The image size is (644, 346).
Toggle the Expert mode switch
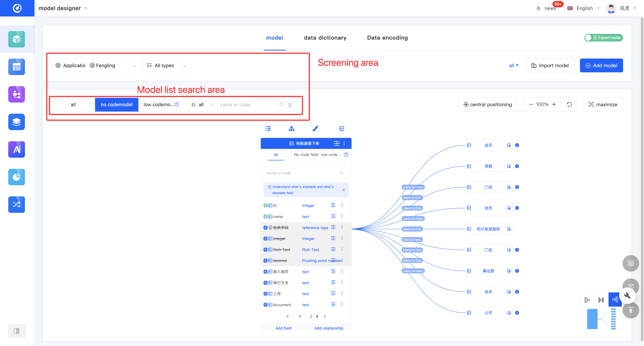pos(603,38)
